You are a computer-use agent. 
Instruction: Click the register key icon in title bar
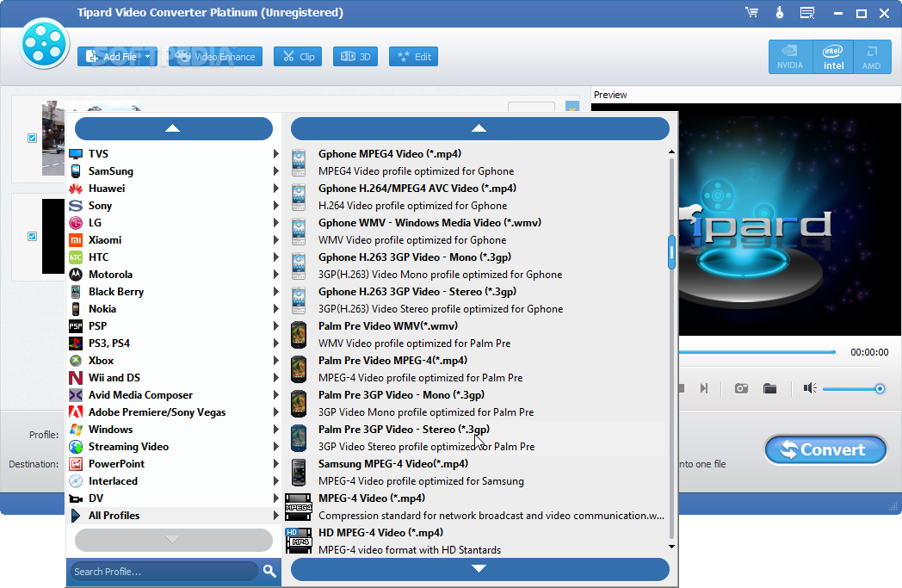click(780, 12)
